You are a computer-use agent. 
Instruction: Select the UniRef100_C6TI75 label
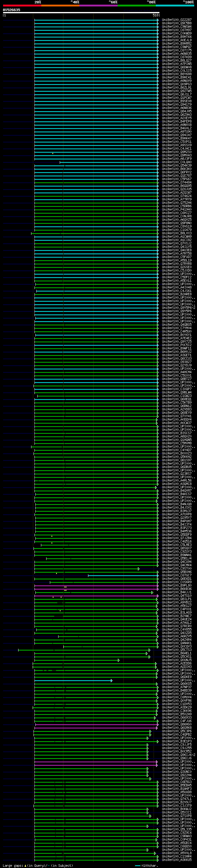176,50
